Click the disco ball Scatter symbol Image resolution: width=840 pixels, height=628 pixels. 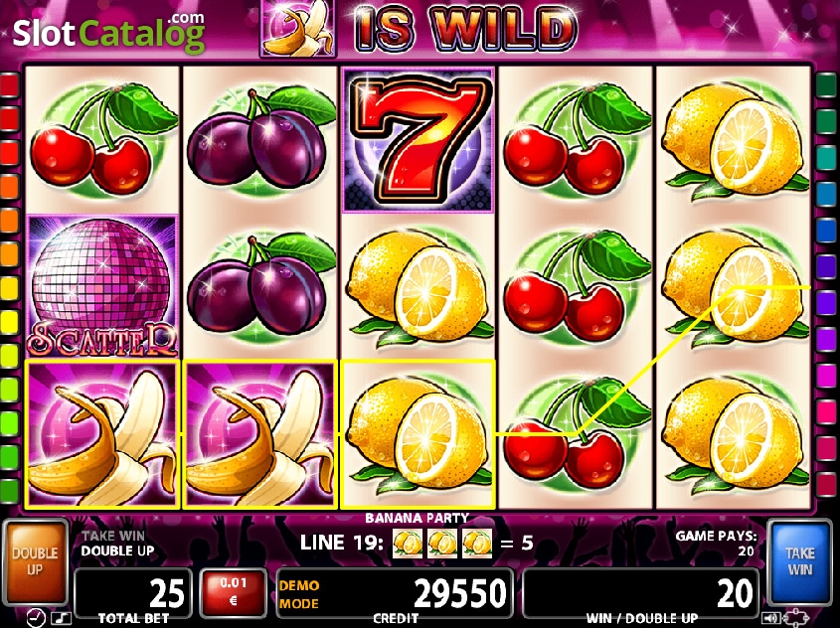101,286
